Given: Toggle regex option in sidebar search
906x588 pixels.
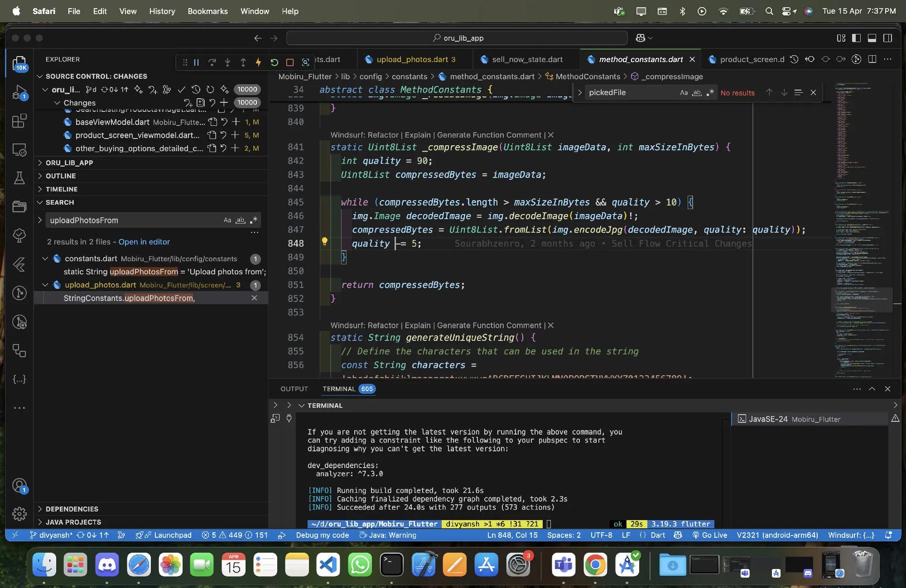Looking at the screenshot, I should 254,220.
